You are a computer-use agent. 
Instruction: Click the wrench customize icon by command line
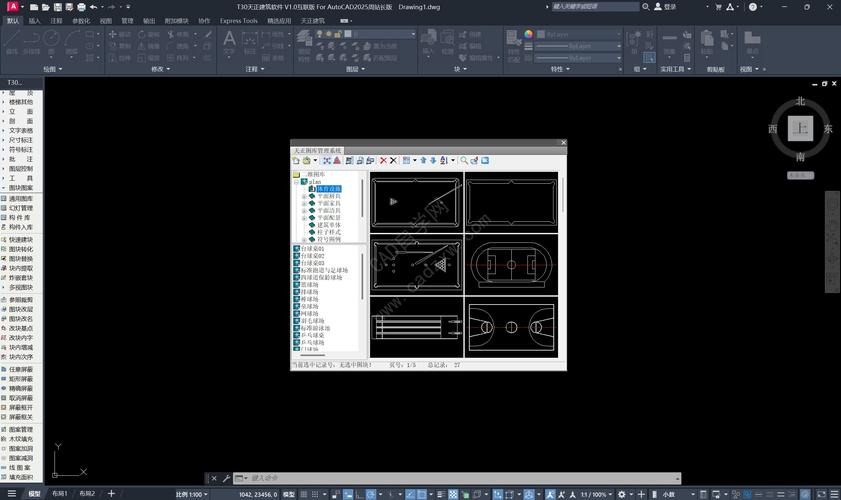(x=226, y=478)
